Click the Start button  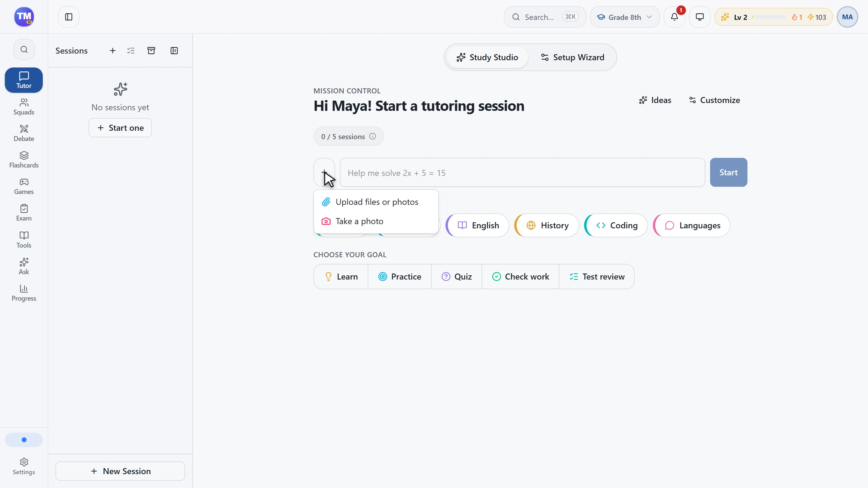728,172
